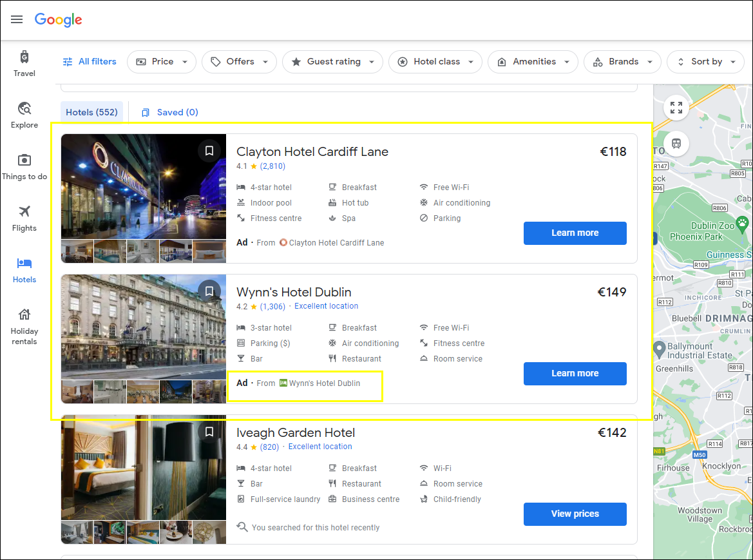
Task: Bookmark Clayton Hotel Cardiff Lane
Action: (x=209, y=150)
